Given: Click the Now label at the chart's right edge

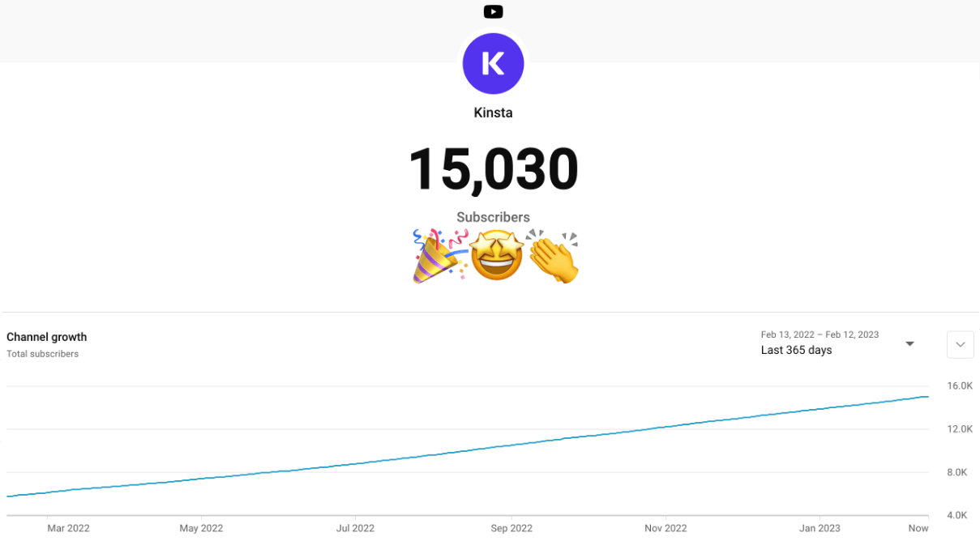Looking at the screenshot, I should [918, 528].
